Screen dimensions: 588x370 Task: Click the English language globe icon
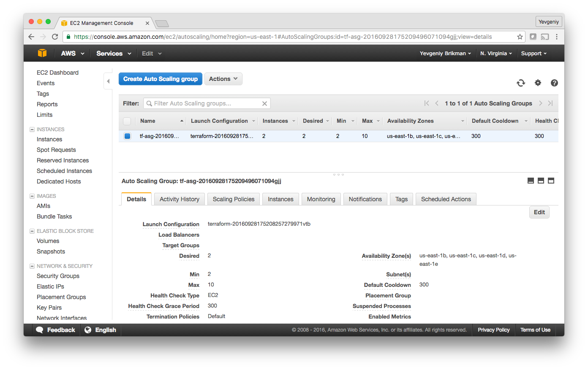[88, 330]
